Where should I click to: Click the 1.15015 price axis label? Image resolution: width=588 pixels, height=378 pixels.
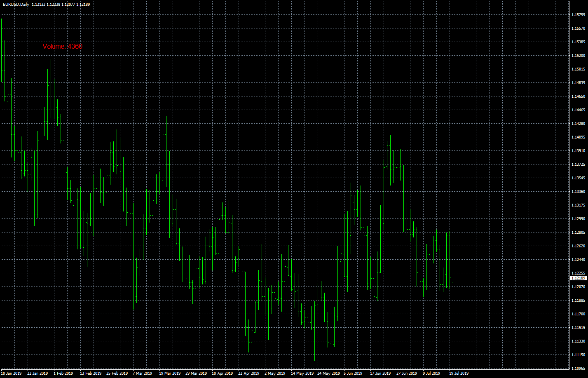tap(578, 69)
